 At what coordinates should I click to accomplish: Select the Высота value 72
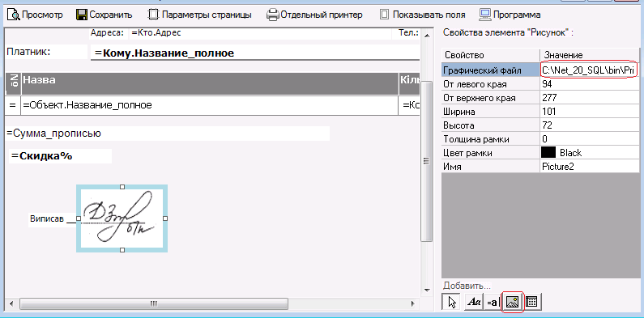590,125
